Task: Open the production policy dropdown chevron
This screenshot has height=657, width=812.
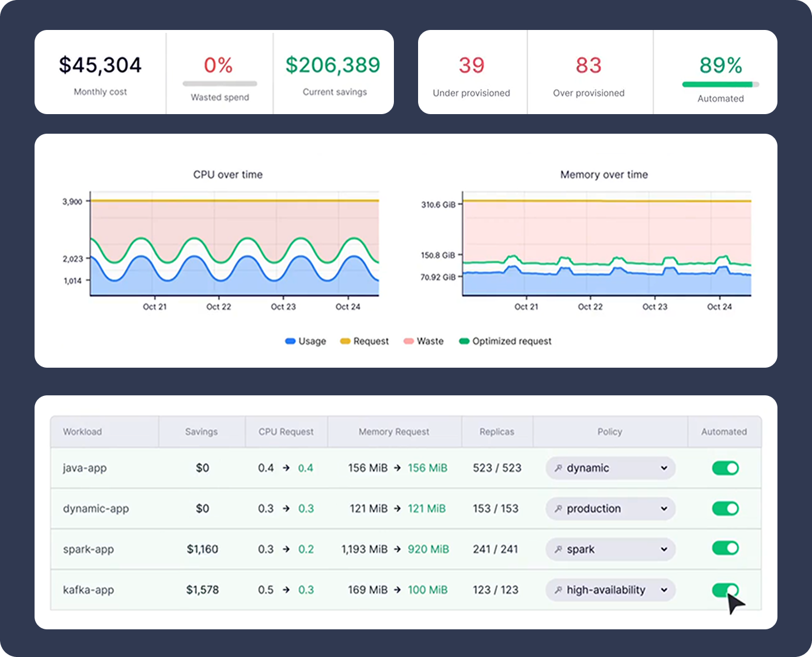Action: click(664, 509)
